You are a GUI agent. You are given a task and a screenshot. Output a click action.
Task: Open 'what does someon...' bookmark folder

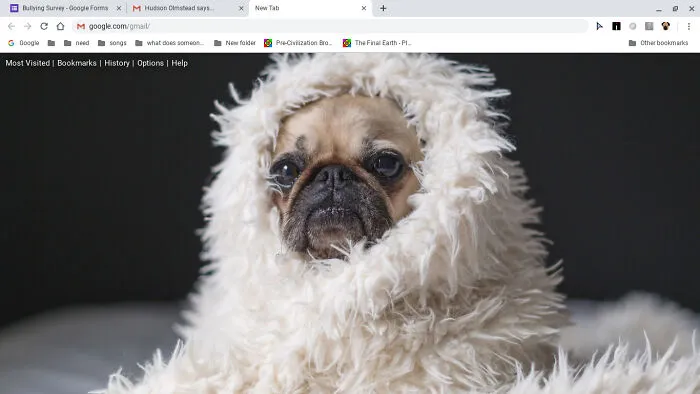click(169, 43)
